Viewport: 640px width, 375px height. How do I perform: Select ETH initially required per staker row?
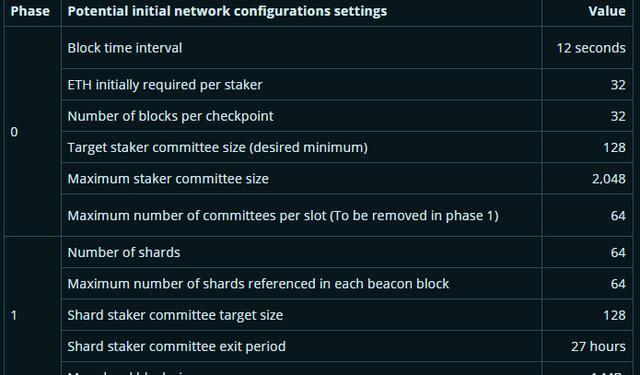point(347,84)
